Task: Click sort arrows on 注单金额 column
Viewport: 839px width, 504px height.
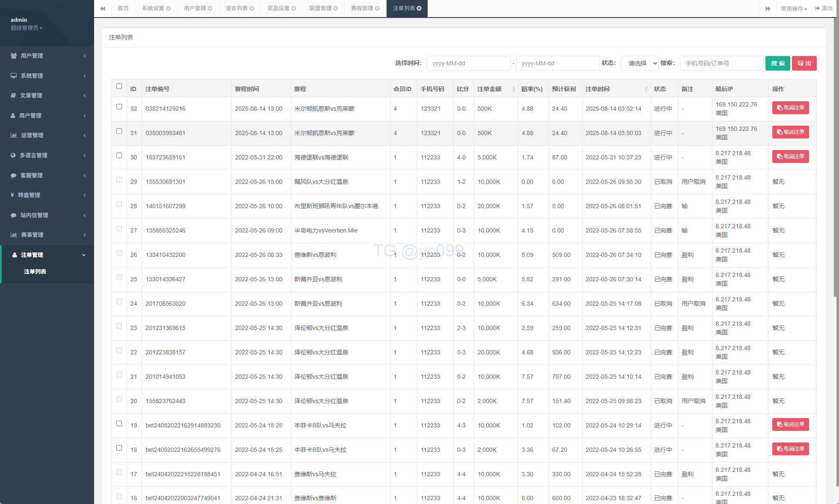Action: click(x=514, y=89)
